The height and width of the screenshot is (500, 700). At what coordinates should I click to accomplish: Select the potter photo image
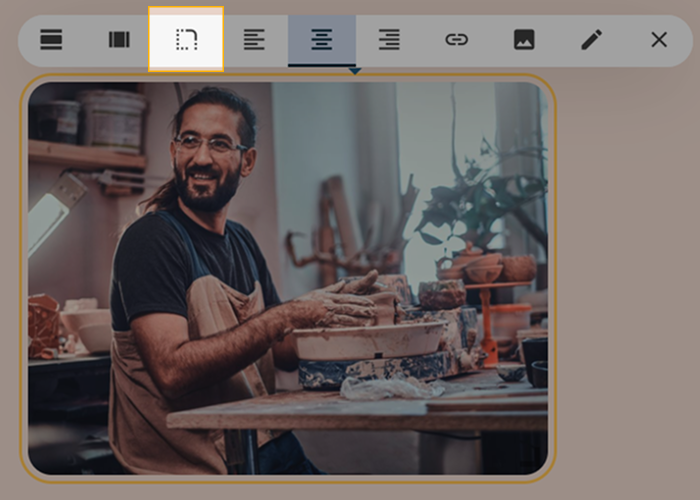tap(288, 278)
